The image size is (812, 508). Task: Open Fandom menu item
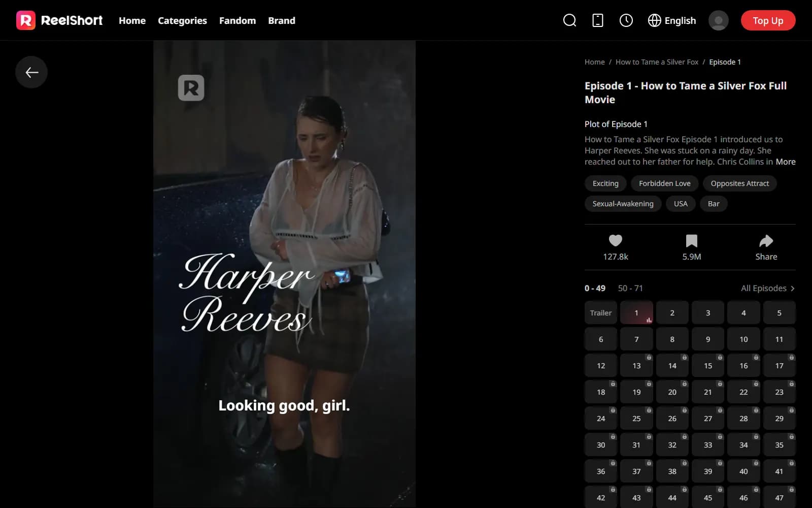tap(238, 20)
